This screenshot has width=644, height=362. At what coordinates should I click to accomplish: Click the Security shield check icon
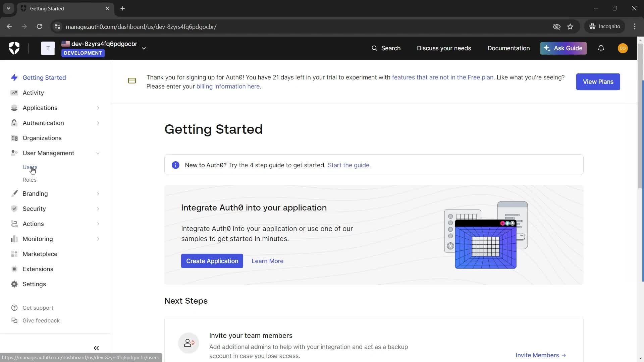(x=14, y=209)
